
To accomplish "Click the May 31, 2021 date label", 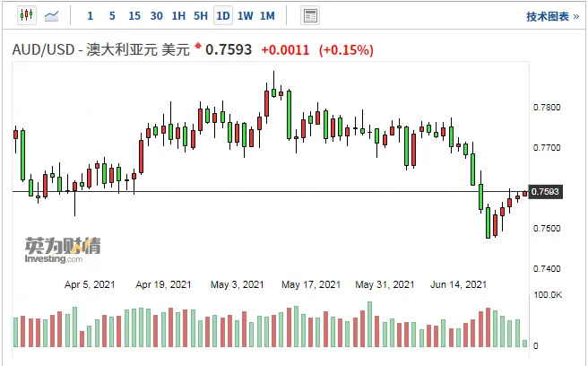I will (385, 284).
